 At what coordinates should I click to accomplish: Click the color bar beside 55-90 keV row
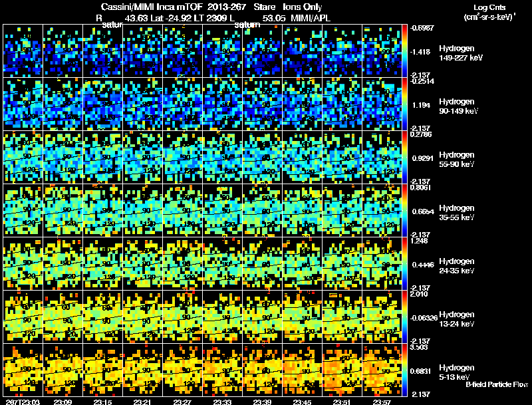(404, 157)
